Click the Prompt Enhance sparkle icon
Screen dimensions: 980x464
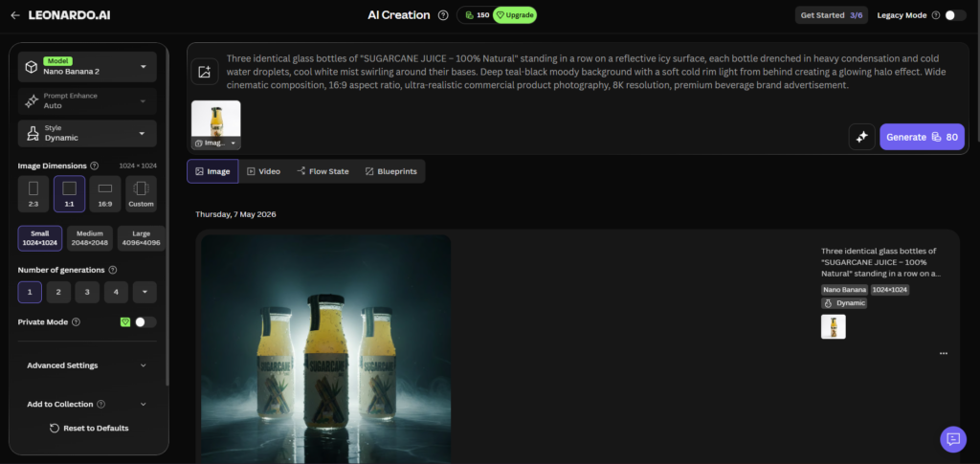[32, 101]
